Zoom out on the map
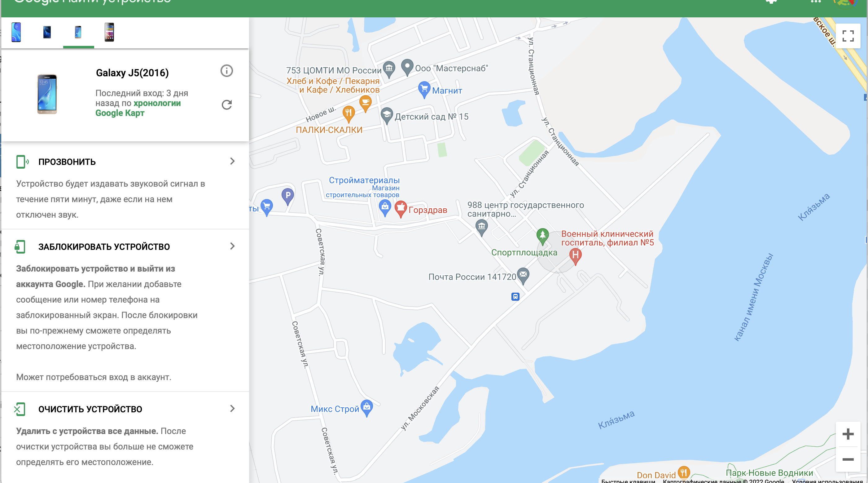868x483 pixels. [848, 459]
